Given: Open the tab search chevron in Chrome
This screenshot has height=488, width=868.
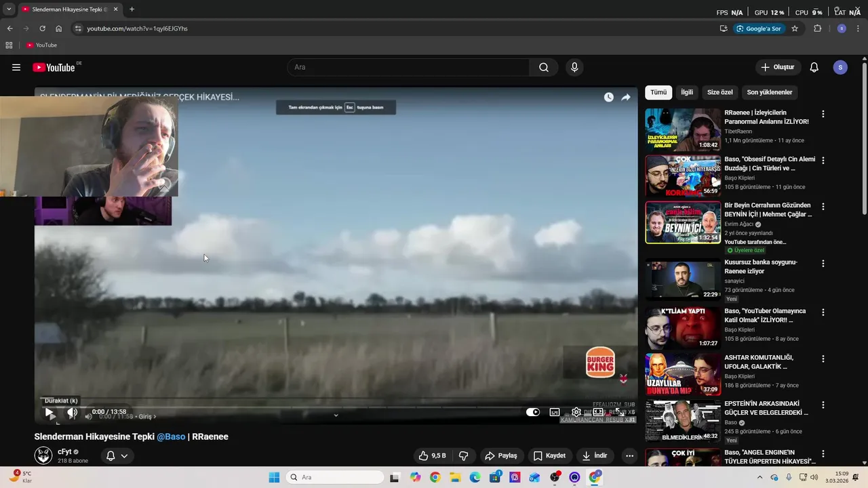Looking at the screenshot, I should (x=9, y=9).
